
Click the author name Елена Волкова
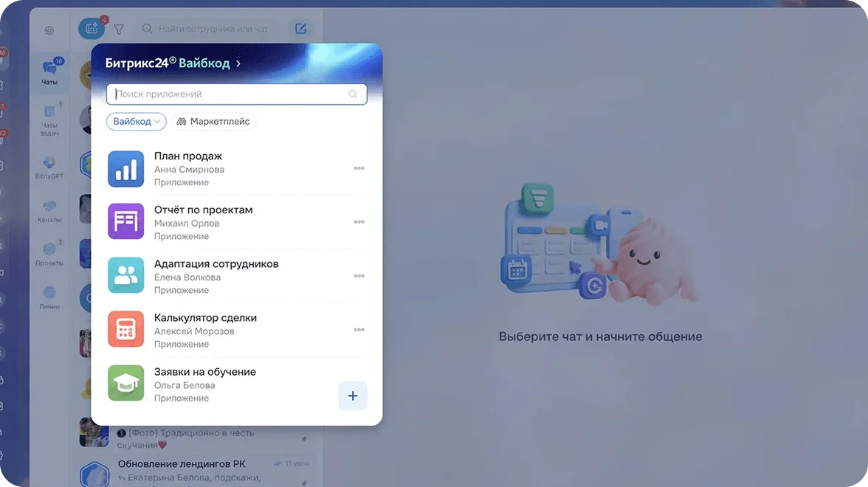187,277
